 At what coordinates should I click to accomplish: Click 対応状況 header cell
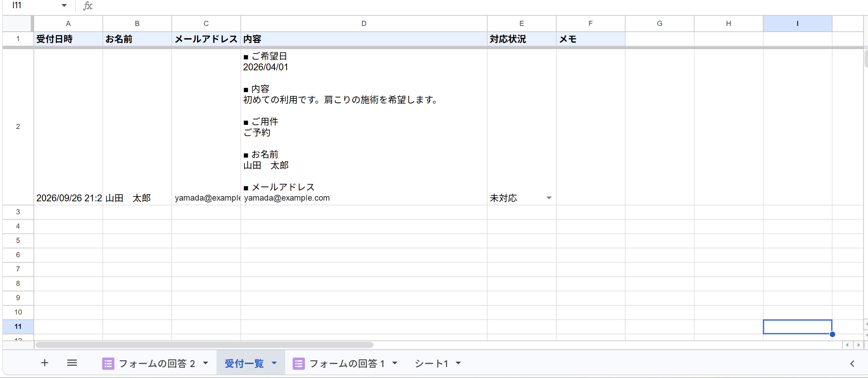coord(522,39)
